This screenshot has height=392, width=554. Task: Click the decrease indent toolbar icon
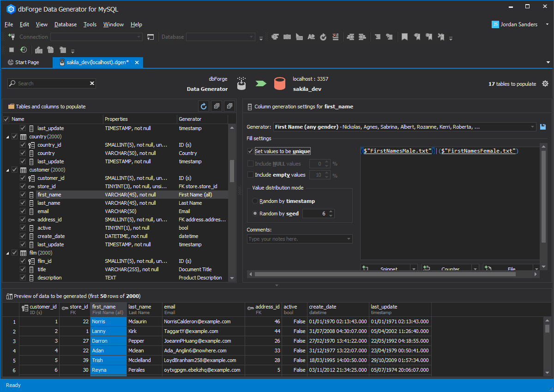tap(350, 37)
